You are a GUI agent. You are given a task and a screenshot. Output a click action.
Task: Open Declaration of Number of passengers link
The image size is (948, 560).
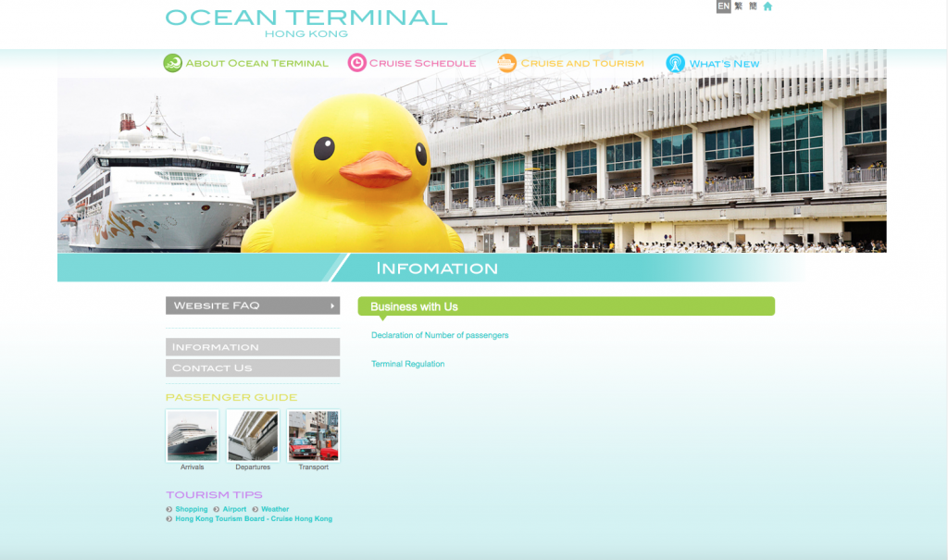tap(440, 335)
